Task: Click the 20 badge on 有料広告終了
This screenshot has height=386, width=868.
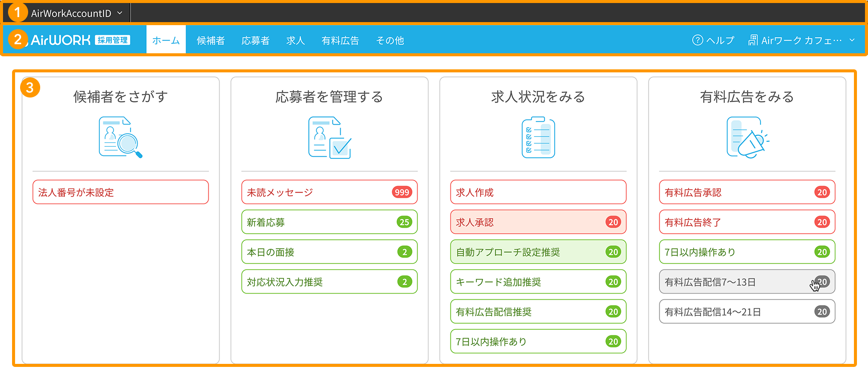Action: pyautogui.click(x=822, y=222)
